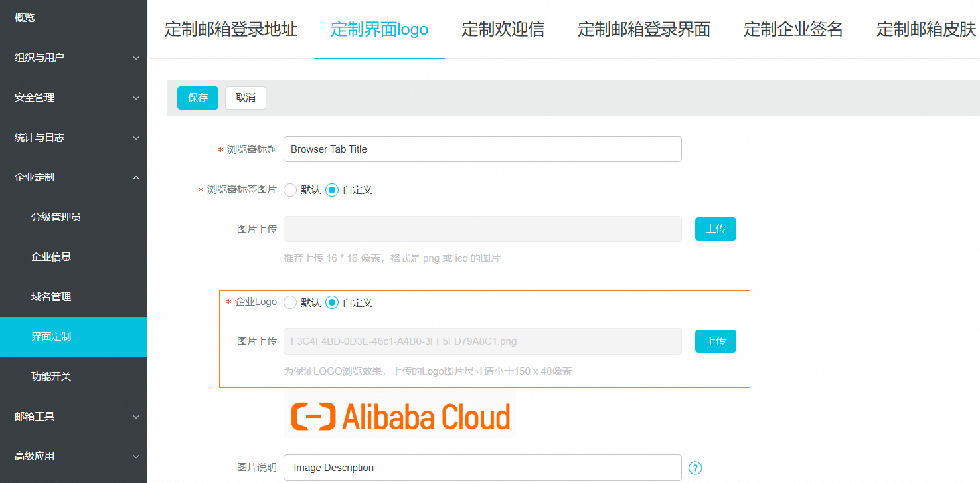Viewport: 980px width, 483px height.
Task: Expand the 安全管理 sidebar menu
Action: [74, 98]
